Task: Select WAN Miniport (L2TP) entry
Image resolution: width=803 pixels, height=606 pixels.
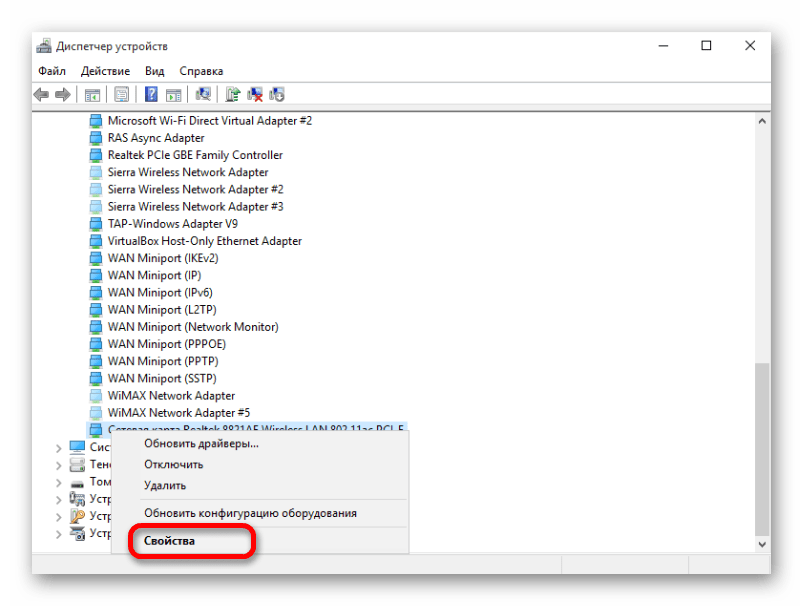Action: tap(162, 310)
